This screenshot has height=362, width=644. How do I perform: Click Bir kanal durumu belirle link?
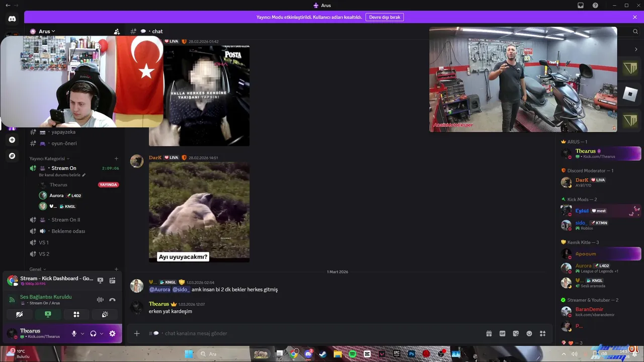point(62,175)
